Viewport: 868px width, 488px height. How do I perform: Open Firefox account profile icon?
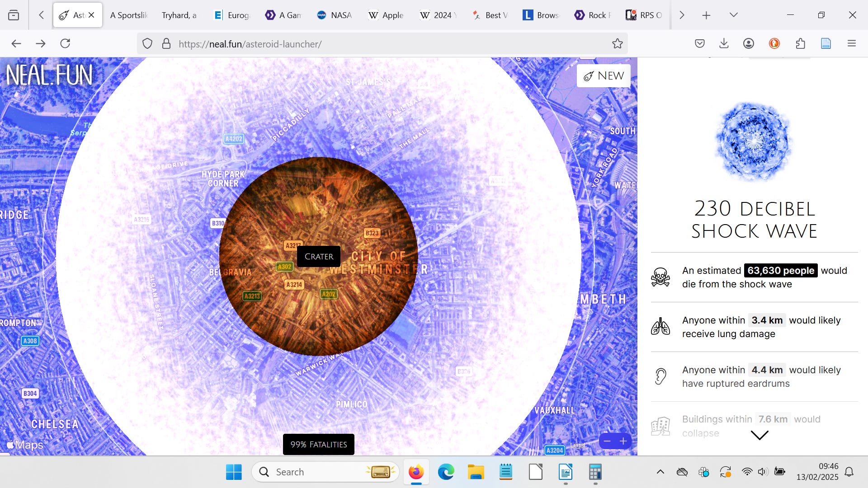click(748, 43)
